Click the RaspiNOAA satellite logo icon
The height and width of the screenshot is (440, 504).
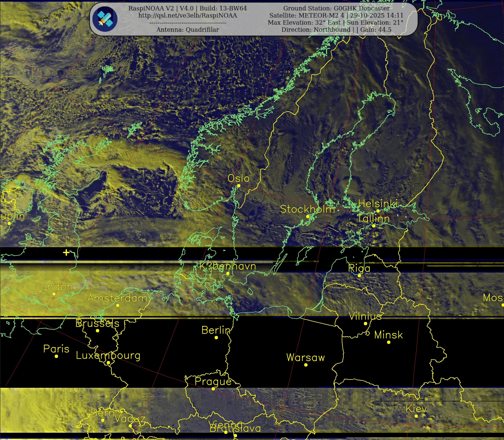point(105,19)
